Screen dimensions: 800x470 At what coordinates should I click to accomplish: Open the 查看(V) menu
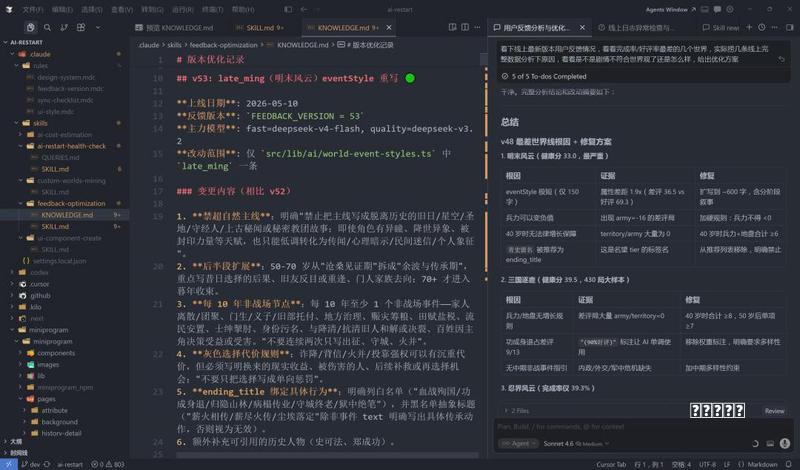[122, 9]
